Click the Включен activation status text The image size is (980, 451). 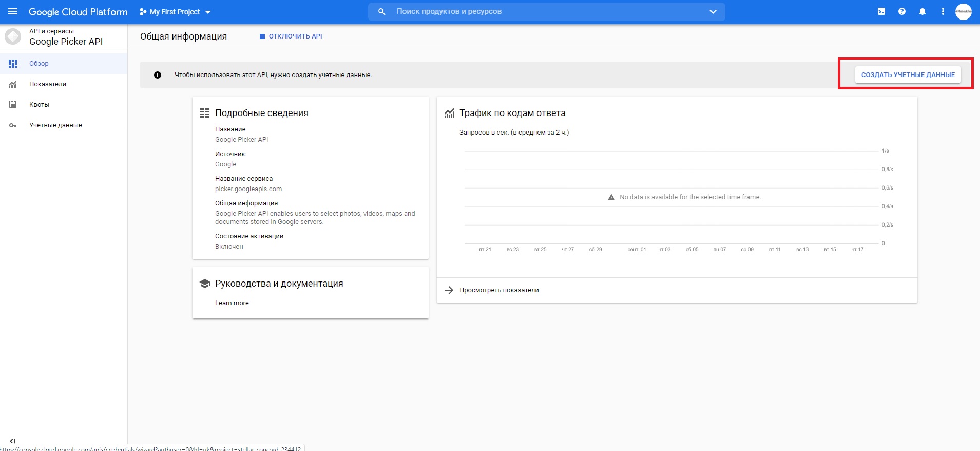click(x=229, y=247)
